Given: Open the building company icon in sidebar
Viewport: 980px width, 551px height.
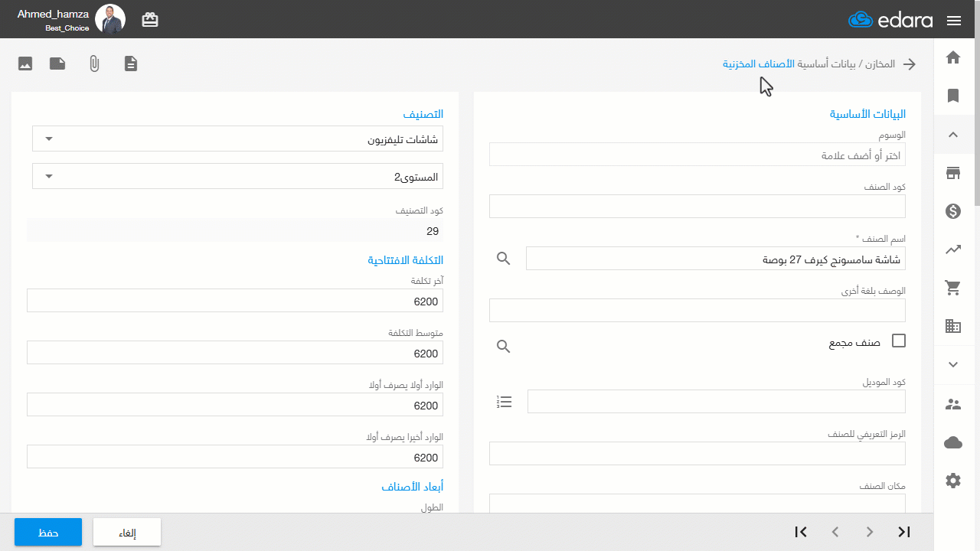Looking at the screenshot, I should (x=953, y=326).
